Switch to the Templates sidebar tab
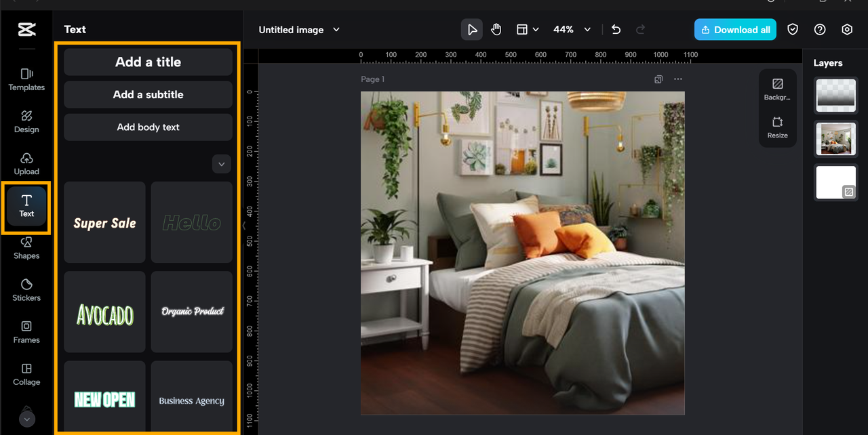The width and height of the screenshot is (868, 435). tap(26, 79)
